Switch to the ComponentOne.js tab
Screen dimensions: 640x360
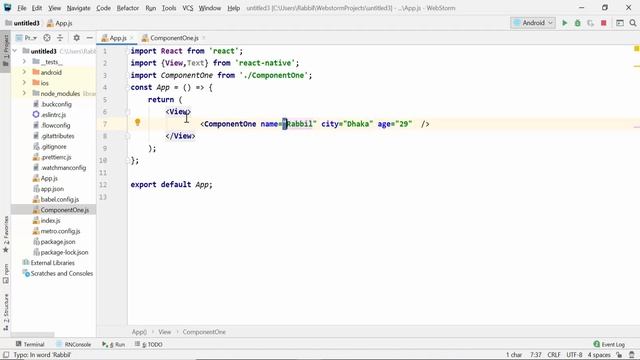point(173,38)
